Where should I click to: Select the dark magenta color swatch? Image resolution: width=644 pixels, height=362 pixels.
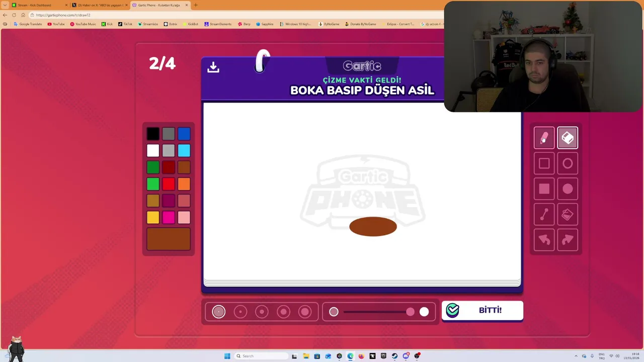pos(169,201)
